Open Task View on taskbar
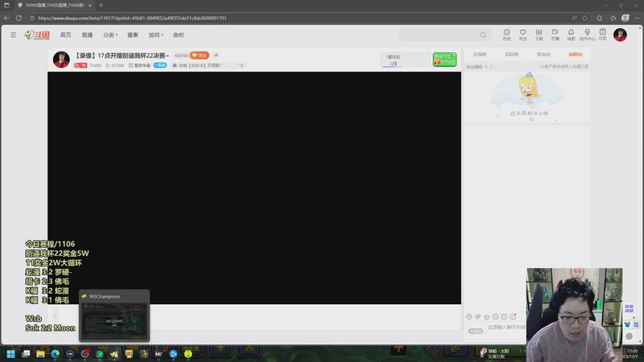 pos(26,354)
